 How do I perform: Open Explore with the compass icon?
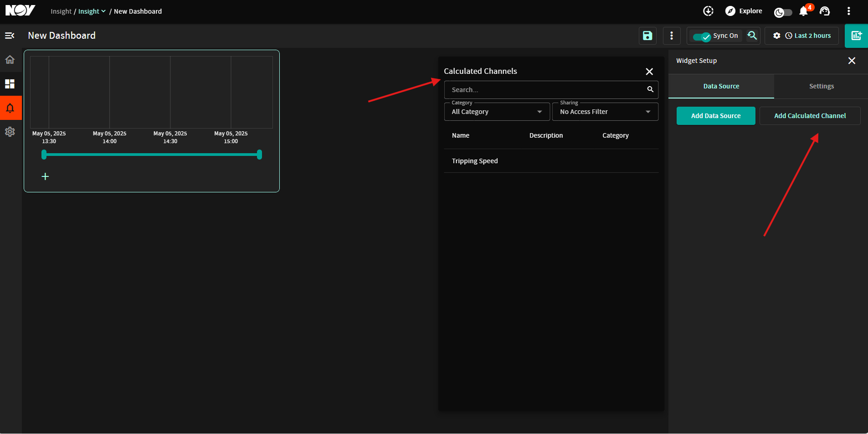click(x=744, y=11)
